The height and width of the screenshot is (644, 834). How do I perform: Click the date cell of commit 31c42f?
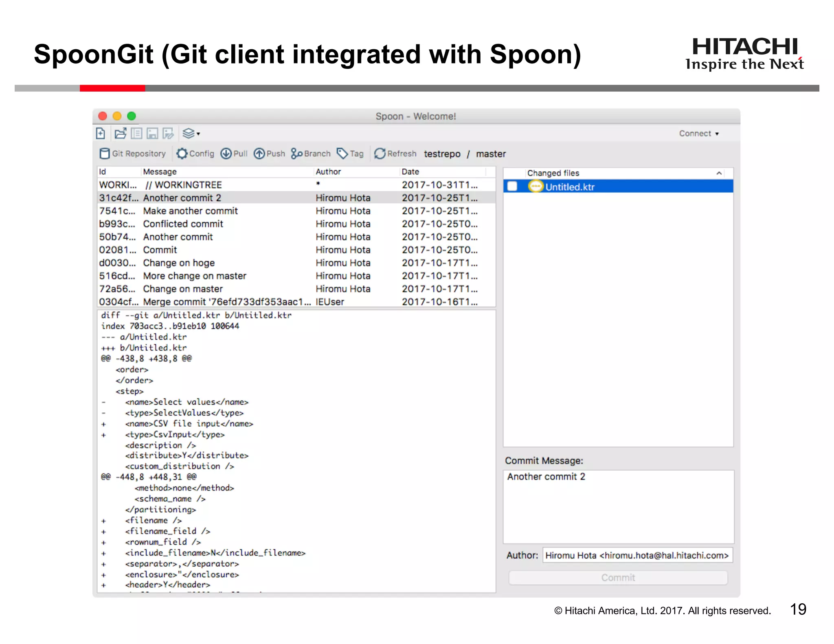440,198
